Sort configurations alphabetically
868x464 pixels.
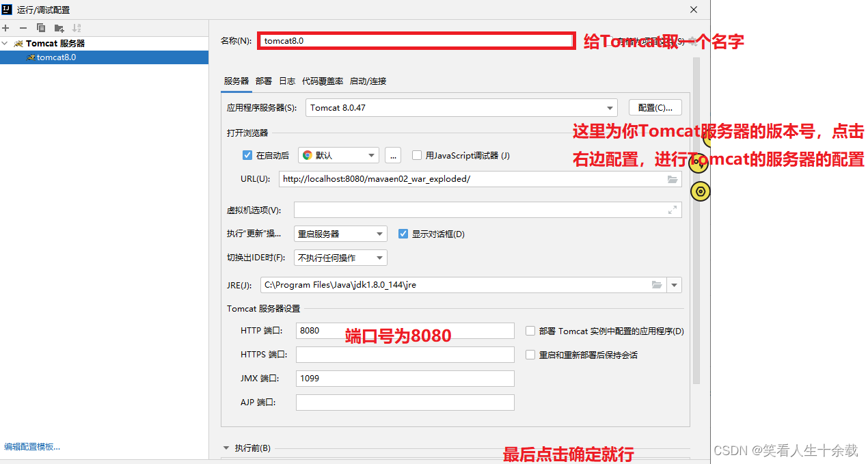(x=77, y=28)
